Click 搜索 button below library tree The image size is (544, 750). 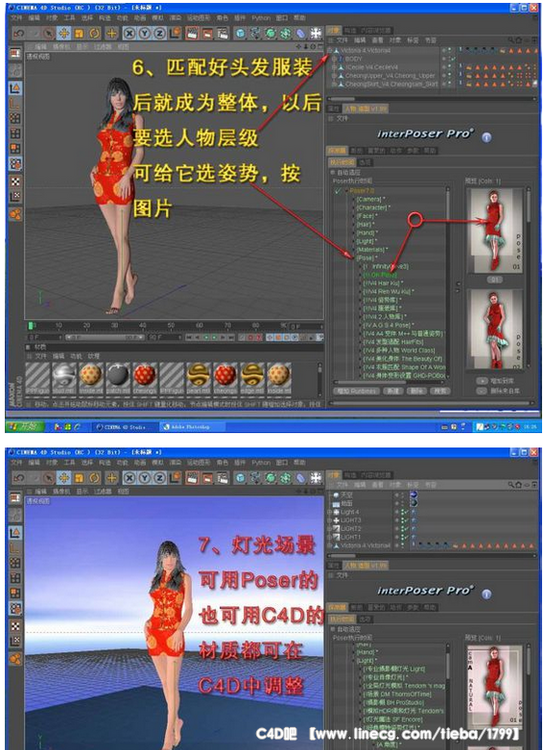point(441,391)
